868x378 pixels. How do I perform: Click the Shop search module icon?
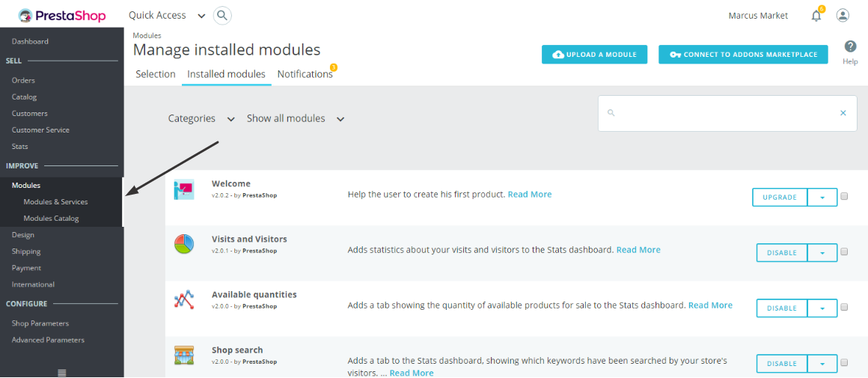(183, 356)
